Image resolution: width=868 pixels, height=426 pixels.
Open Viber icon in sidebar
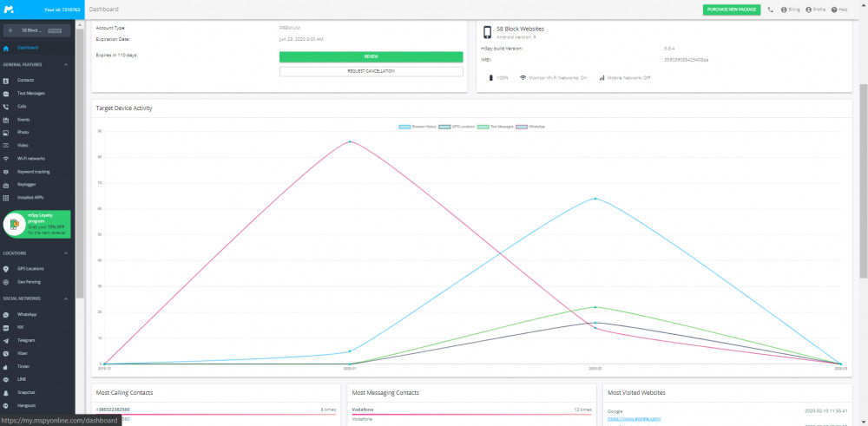coord(6,353)
